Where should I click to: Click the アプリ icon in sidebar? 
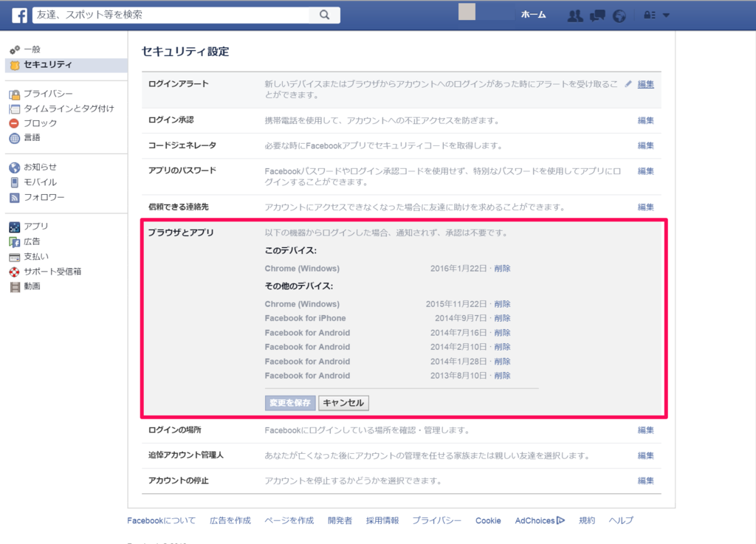click(15, 227)
